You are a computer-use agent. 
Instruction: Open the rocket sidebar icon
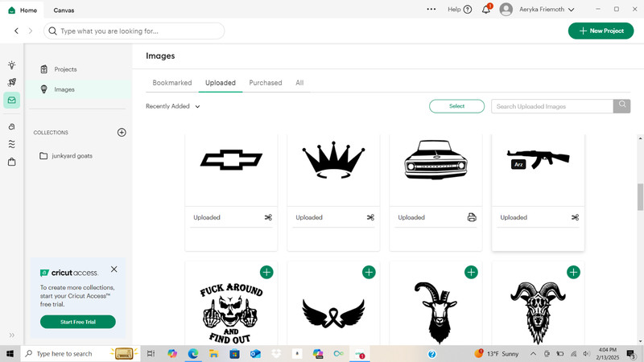[x=12, y=83]
